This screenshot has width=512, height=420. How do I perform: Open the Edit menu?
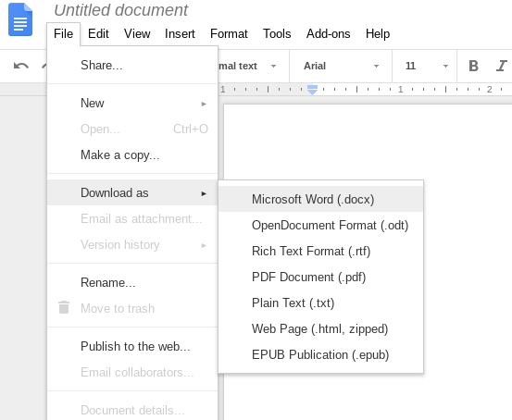[x=98, y=33]
